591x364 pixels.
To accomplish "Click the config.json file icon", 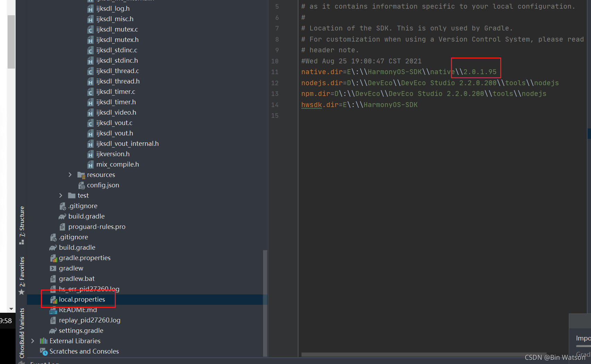I will pos(81,185).
